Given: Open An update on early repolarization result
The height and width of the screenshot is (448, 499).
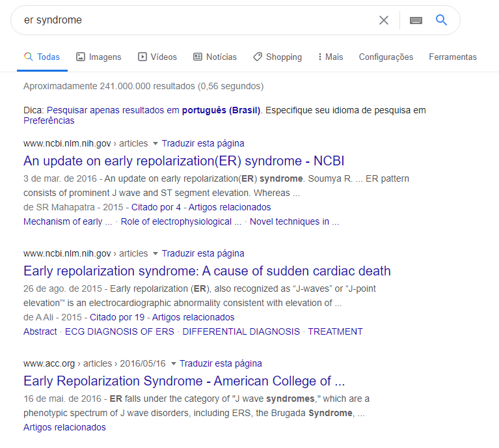Looking at the screenshot, I should point(184,161).
